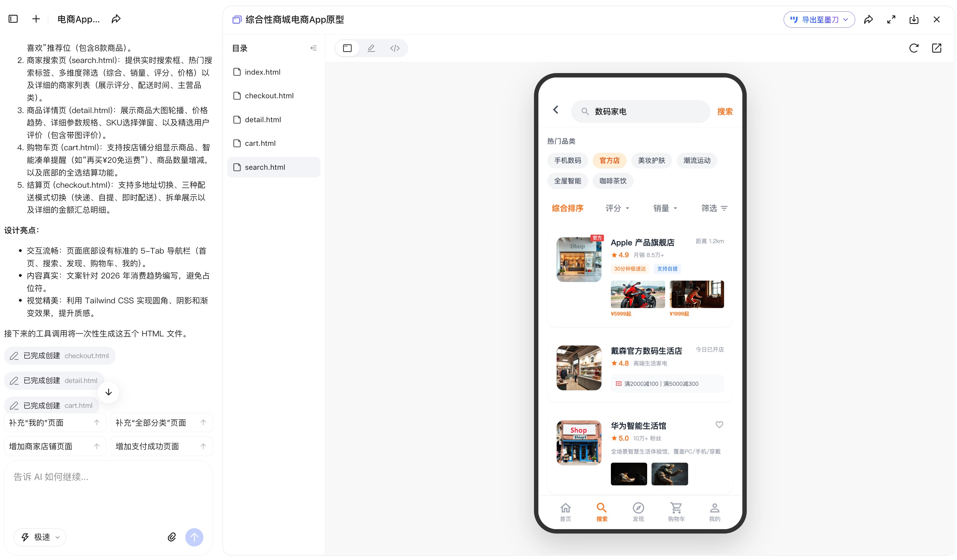The image size is (957, 560).
Task: Select the 美妆护肤 category chip
Action: point(652,161)
